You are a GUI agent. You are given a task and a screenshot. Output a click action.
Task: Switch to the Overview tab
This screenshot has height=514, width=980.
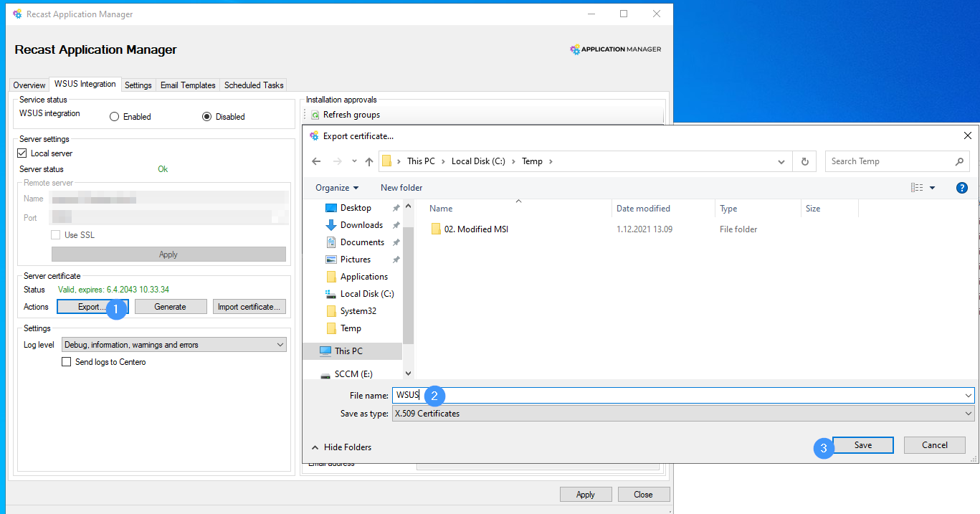29,85
